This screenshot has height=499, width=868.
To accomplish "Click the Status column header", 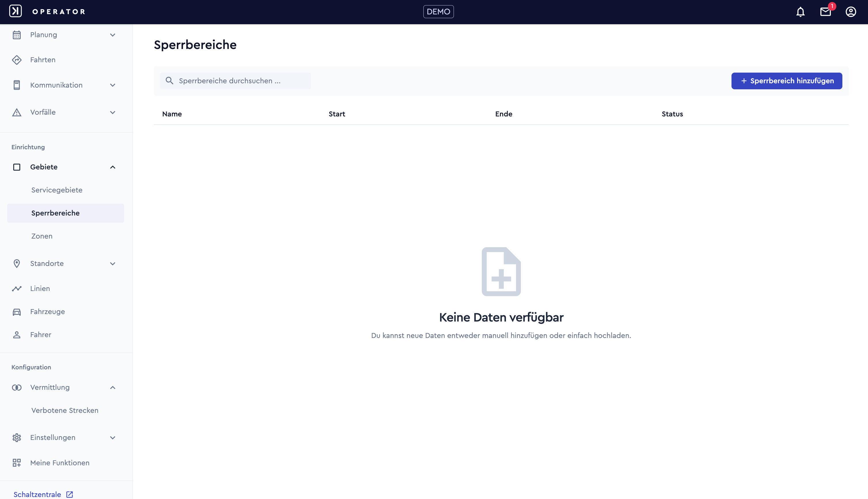I will 672,114.
